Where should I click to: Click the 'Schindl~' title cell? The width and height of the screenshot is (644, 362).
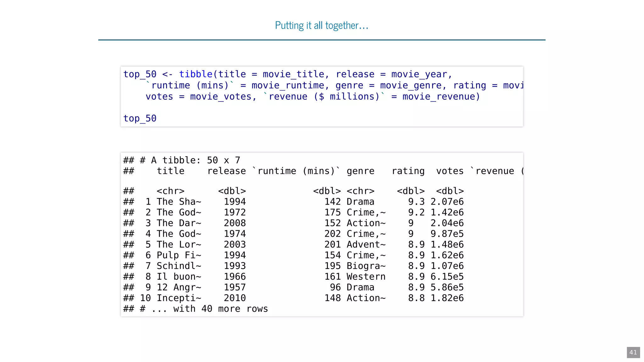pyautogui.click(x=179, y=266)
